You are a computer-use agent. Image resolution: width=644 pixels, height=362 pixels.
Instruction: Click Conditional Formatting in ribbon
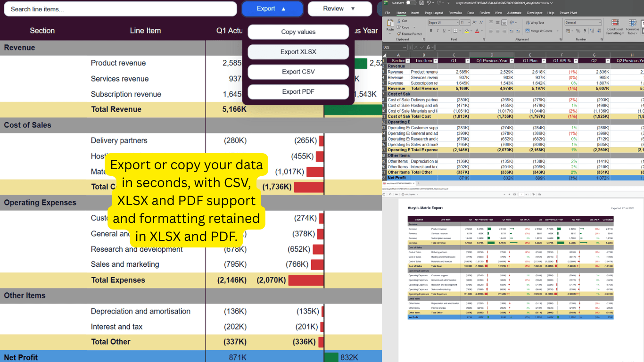615,27
